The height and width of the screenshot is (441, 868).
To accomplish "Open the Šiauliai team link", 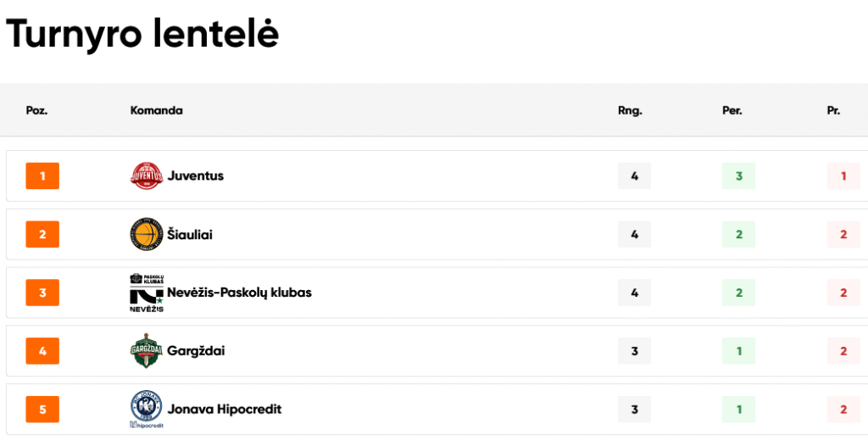I will point(190,235).
